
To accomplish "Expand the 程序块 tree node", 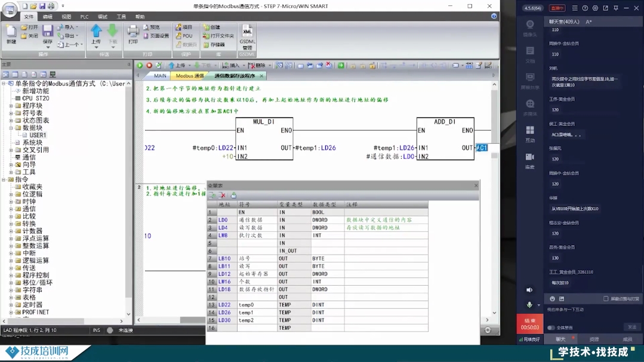I will click(11, 106).
